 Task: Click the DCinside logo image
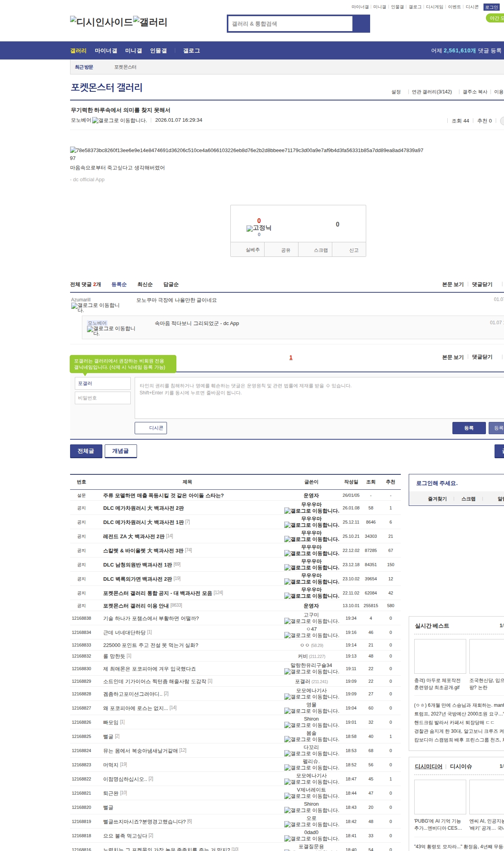coord(101,22)
